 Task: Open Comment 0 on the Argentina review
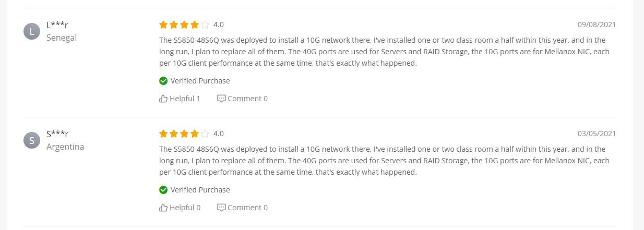tap(247, 208)
